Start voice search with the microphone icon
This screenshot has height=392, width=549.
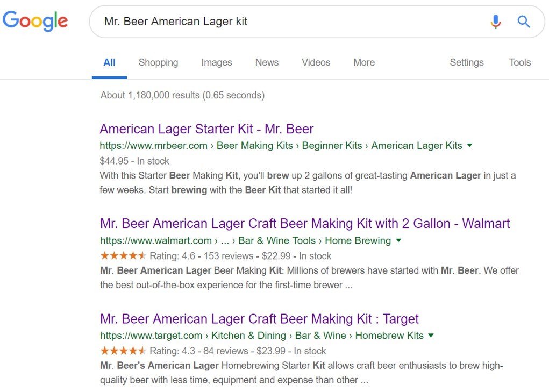coord(495,22)
